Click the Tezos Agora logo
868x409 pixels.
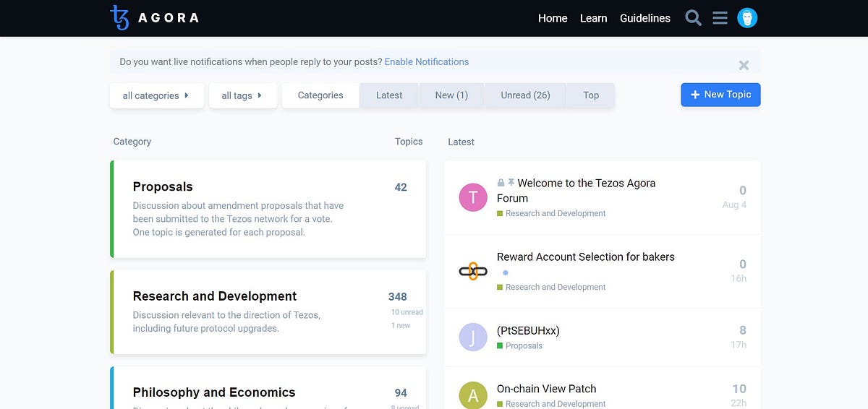[x=154, y=17]
